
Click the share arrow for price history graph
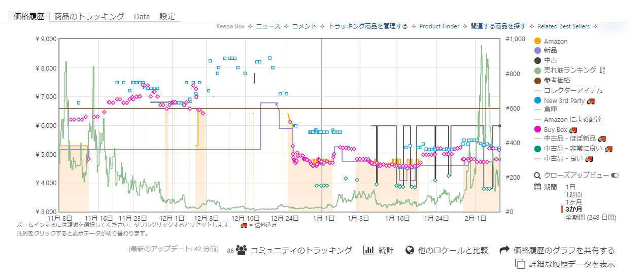point(504,250)
